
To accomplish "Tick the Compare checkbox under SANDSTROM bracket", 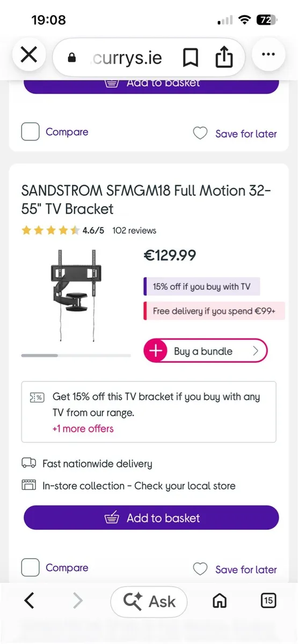I will click(30, 568).
